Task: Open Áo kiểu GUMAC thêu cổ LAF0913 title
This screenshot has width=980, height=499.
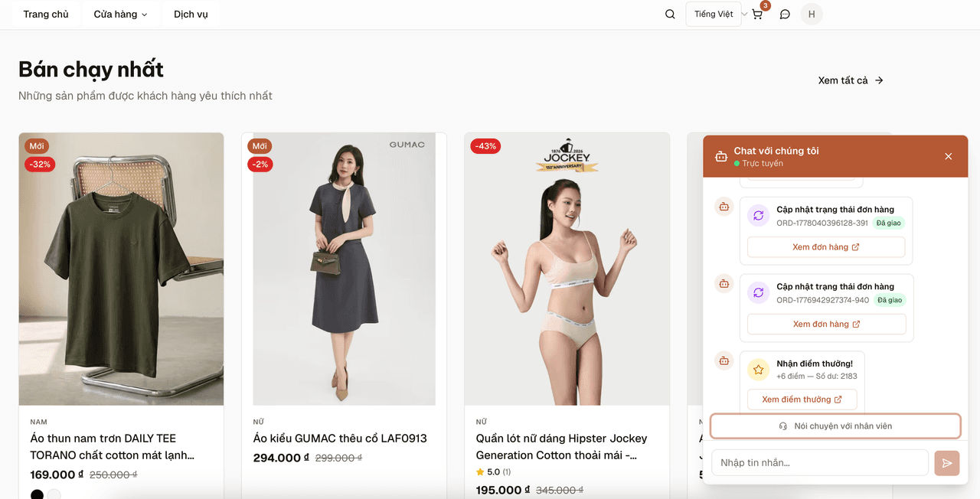Action: click(x=340, y=439)
